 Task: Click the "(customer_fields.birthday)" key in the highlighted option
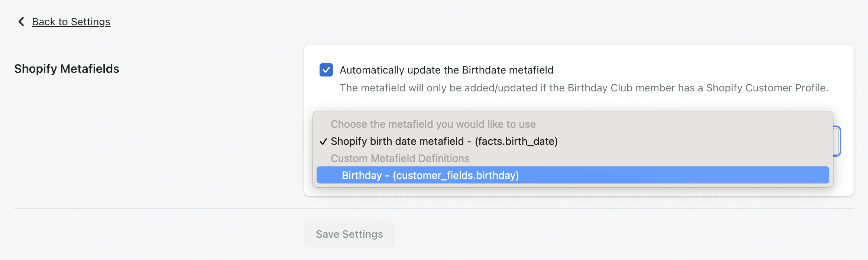point(456,175)
